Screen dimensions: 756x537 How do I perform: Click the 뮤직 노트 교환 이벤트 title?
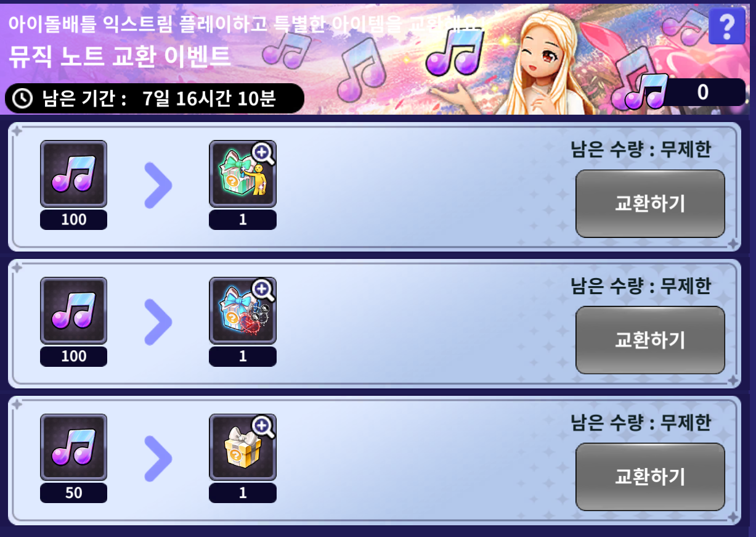pos(120,57)
